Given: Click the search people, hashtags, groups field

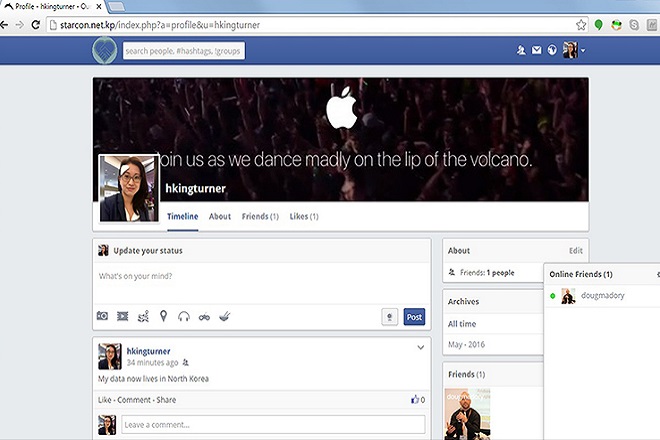Looking at the screenshot, I should 184,51.
